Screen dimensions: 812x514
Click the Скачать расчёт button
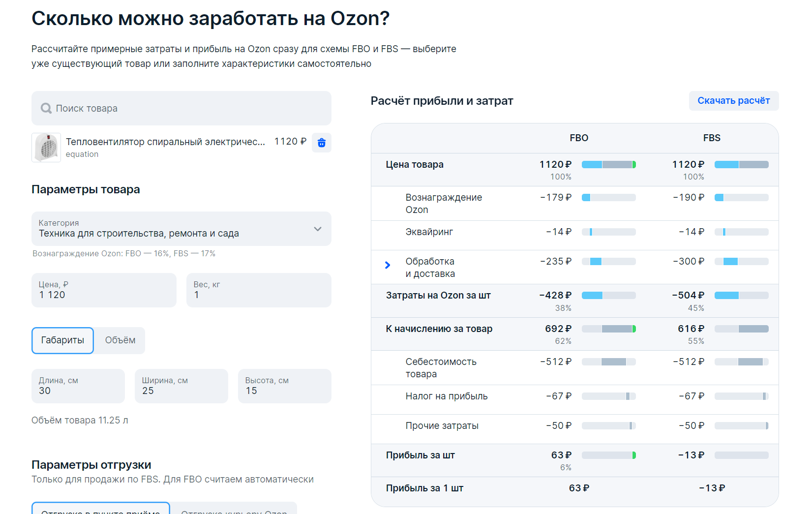point(733,101)
